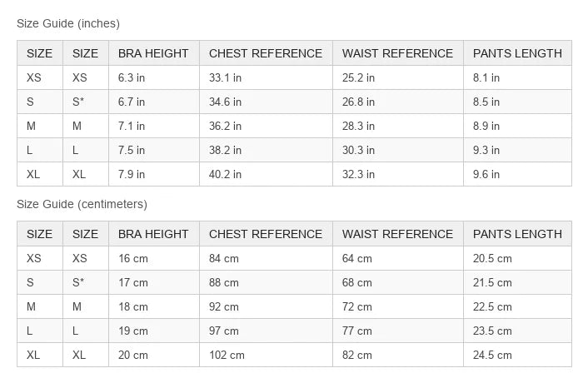Select the 16 cm bra height cell
The height and width of the screenshot is (383, 588).
tap(153, 259)
